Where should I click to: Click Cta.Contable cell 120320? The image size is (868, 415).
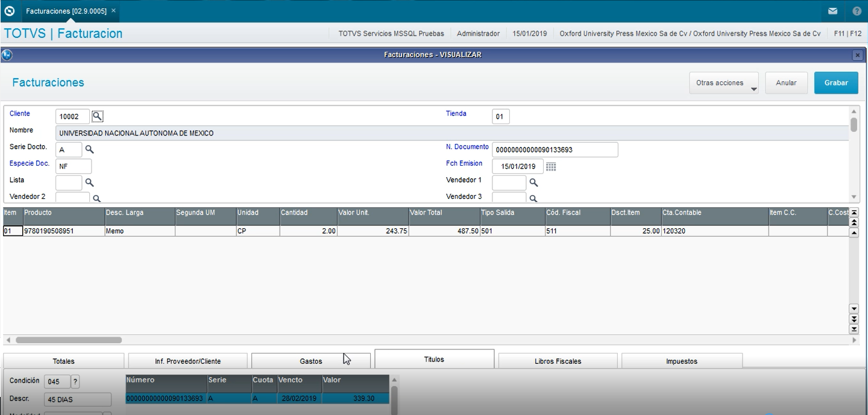click(714, 231)
